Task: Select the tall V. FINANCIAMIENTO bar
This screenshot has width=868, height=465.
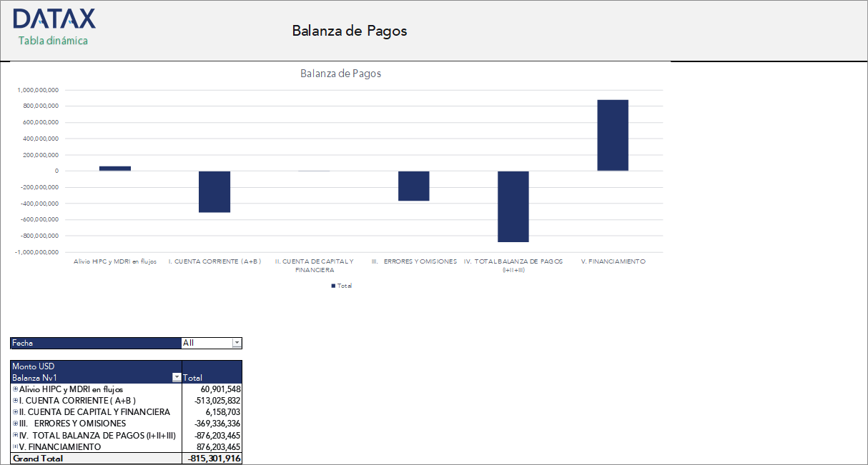Action: (x=612, y=134)
